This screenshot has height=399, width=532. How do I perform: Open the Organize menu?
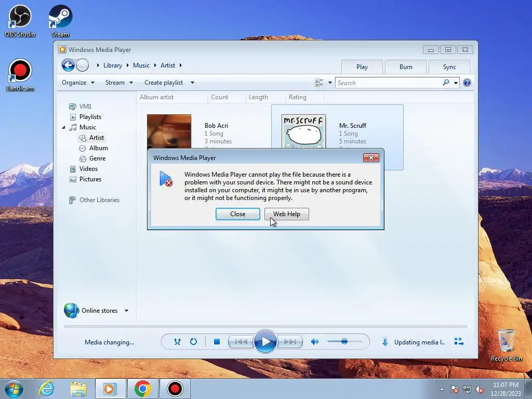[78, 83]
